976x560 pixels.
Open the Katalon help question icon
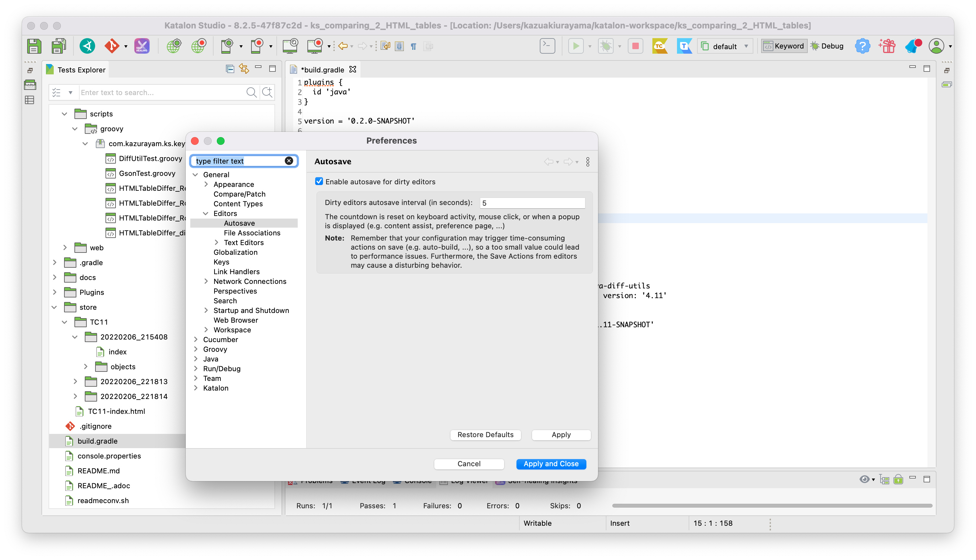[862, 46]
